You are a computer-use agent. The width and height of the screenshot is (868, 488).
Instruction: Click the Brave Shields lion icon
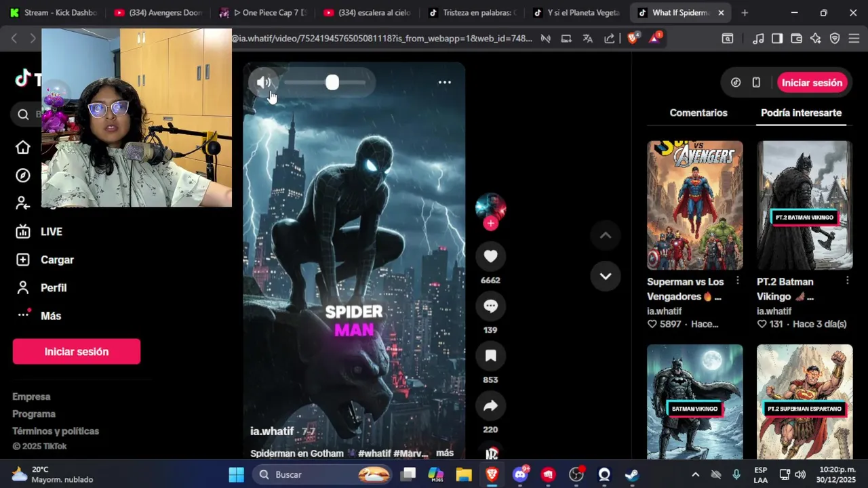click(x=632, y=39)
